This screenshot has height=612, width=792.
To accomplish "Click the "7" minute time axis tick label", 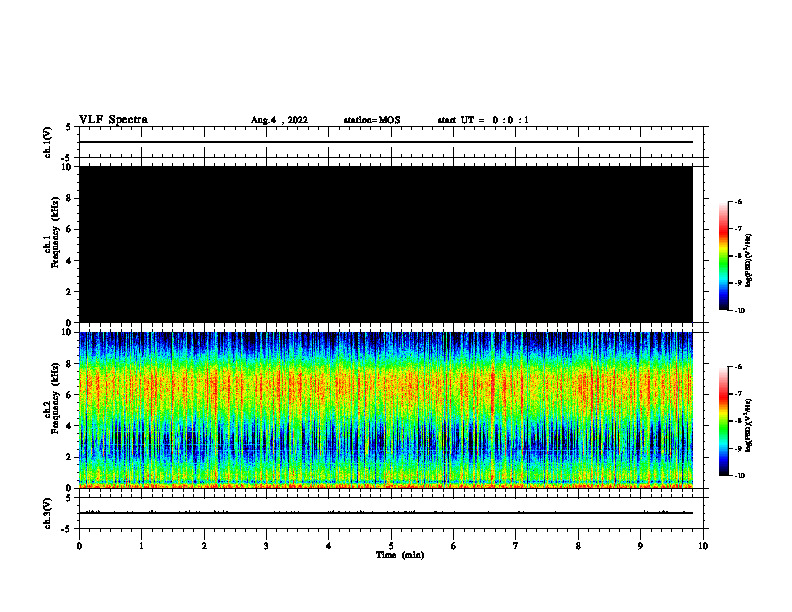I will click(x=516, y=546).
